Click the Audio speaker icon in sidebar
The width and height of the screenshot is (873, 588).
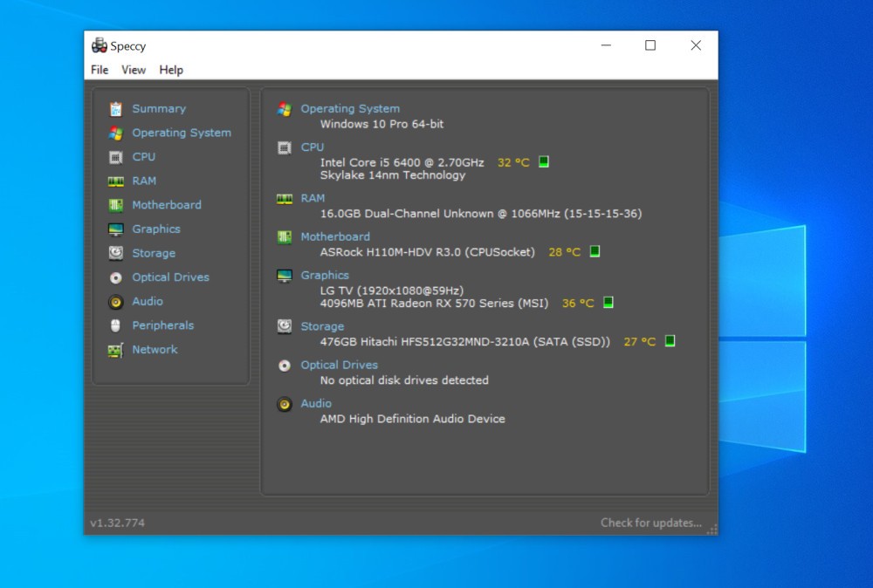point(116,302)
